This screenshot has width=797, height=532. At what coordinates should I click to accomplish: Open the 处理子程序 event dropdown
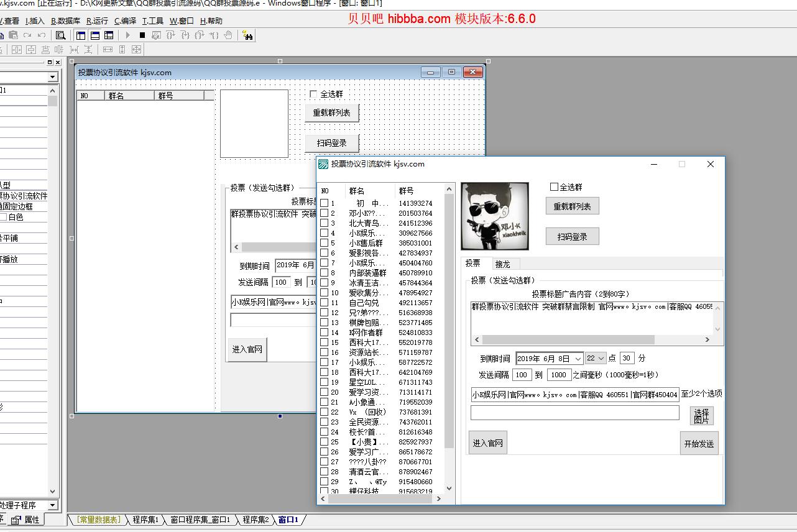53,505
